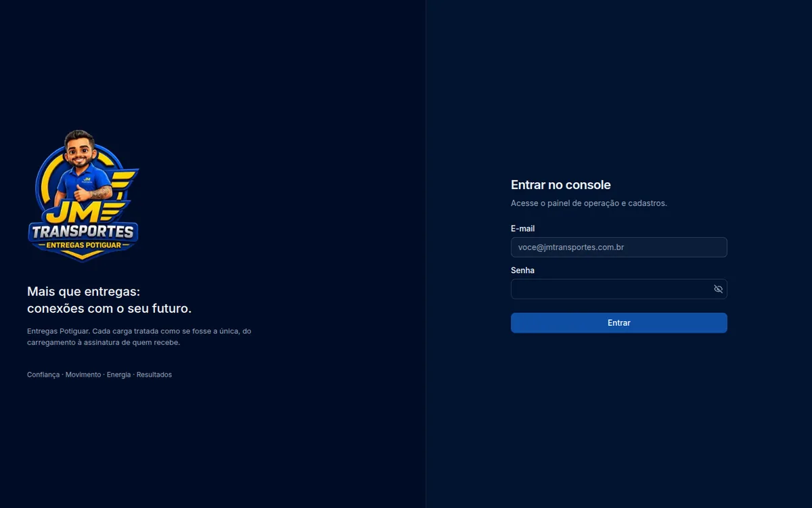Click the E-mail input field
This screenshot has height=508, width=812.
(x=618, y=247)
